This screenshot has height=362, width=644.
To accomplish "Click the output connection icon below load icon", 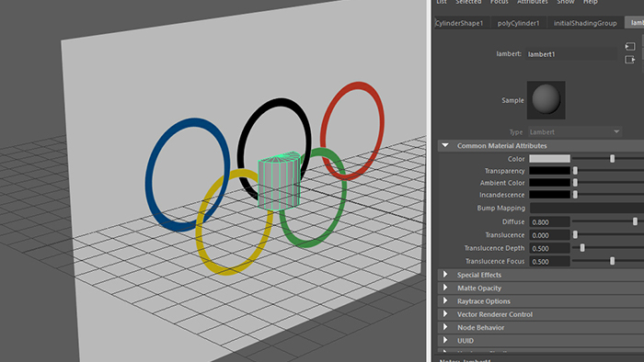I will [630, 60].
